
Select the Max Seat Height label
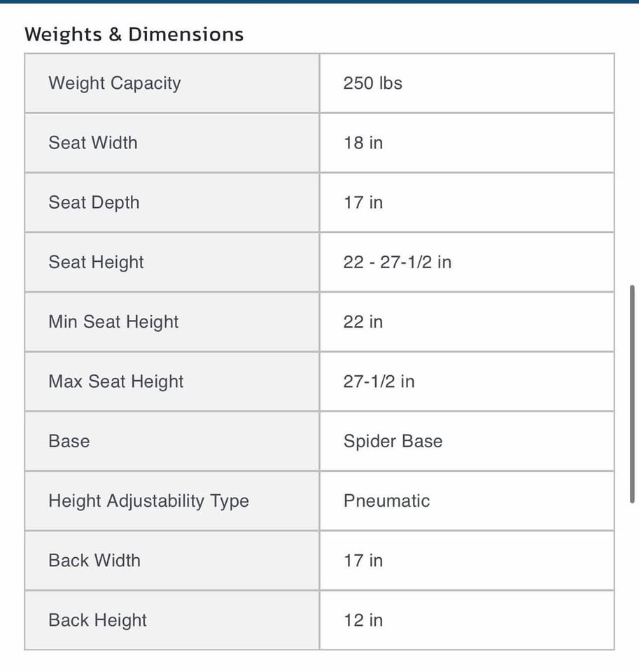pyautogui.click(x=116, y=381)
